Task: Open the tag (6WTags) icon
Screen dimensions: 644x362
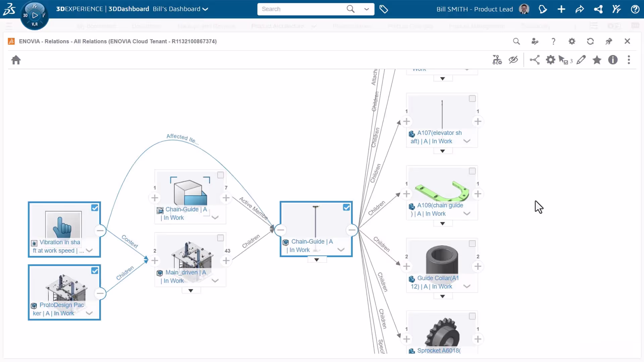Action: [x=384, y=9]
